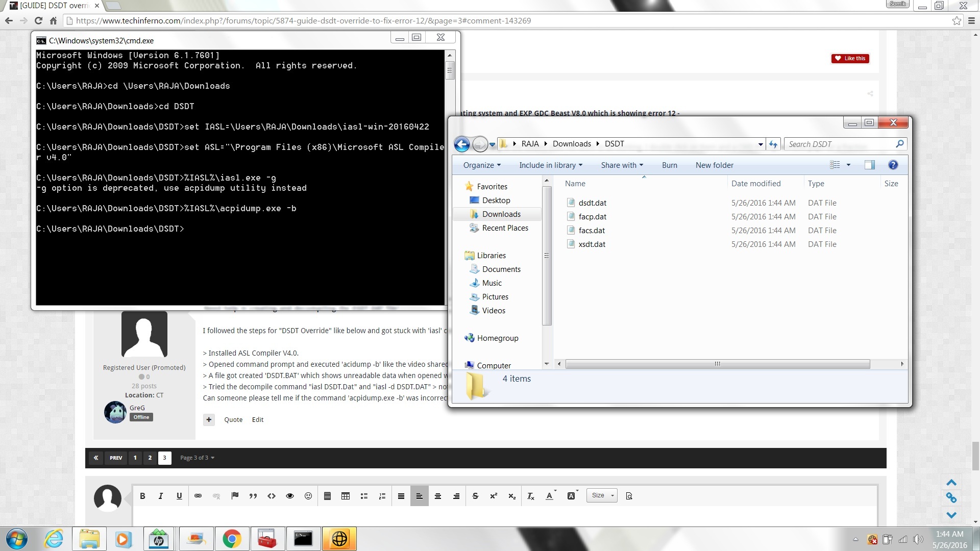Image resolution: width=980 pixels, height=551 pixels.
Task: Toggle underline formatting in the reply editor
Action: click(x=179, y=496)
